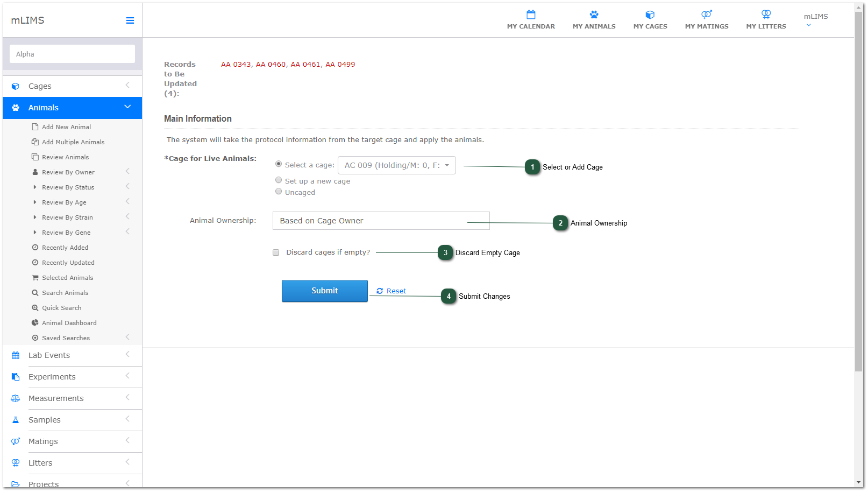Choose the 'Uncaged' radio option
868x492 pixels.
click(279, 191)
